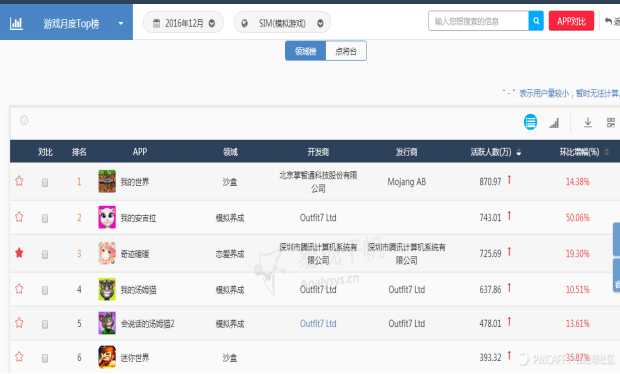Viewport: 620px width, 374px height.
Task: Click the back arrow icon at top right
Action: coord(609,21)
